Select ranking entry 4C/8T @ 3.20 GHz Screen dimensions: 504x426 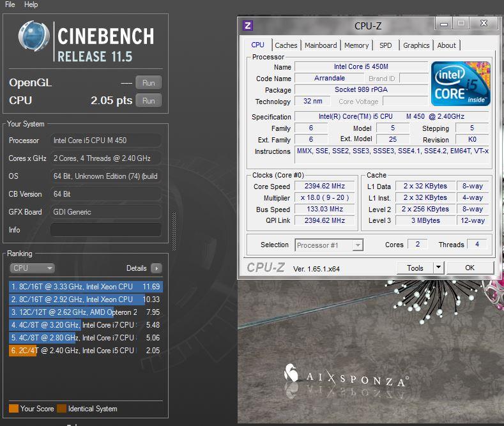point(86,325)
